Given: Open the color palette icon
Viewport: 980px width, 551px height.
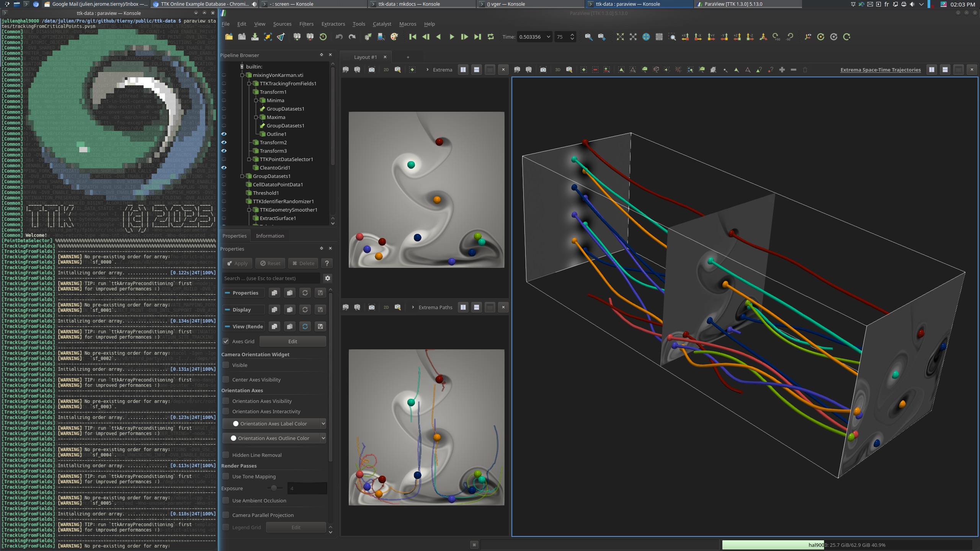Looking at the screenshot, I should point(394,37).
